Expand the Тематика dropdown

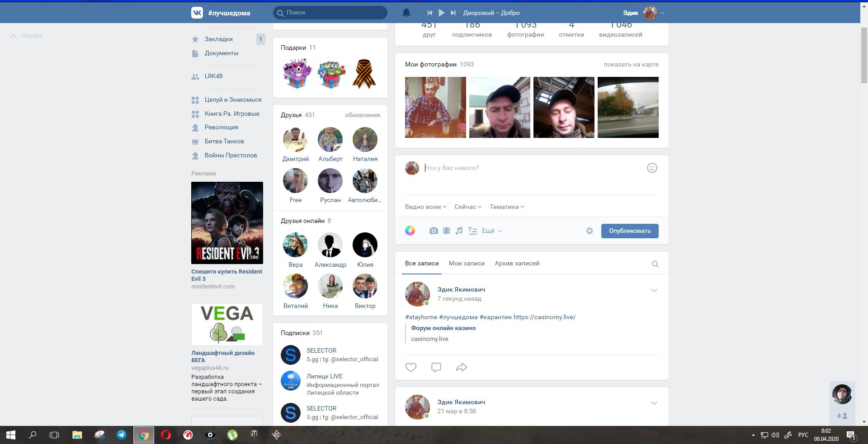pos(507,207)
